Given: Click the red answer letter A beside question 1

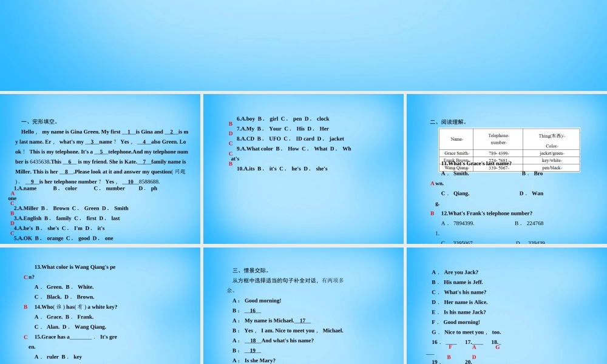Looking at the screenshot, I should 13,193.
